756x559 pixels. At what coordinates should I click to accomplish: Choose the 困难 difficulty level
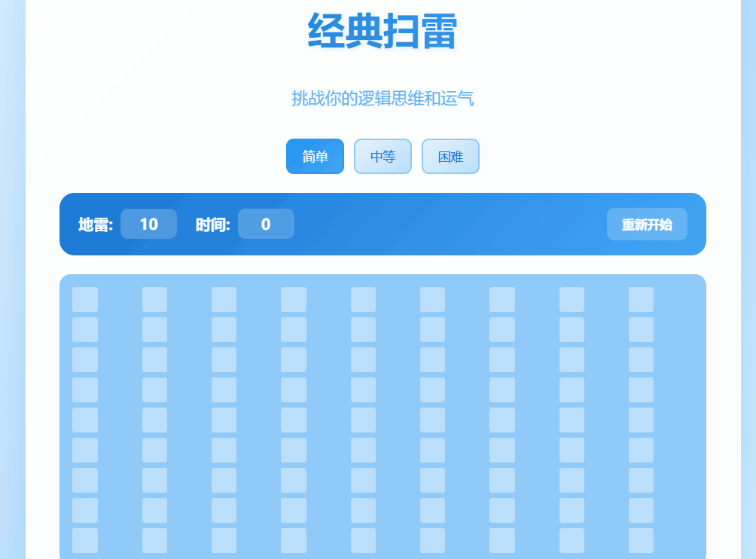pos(450,156)
